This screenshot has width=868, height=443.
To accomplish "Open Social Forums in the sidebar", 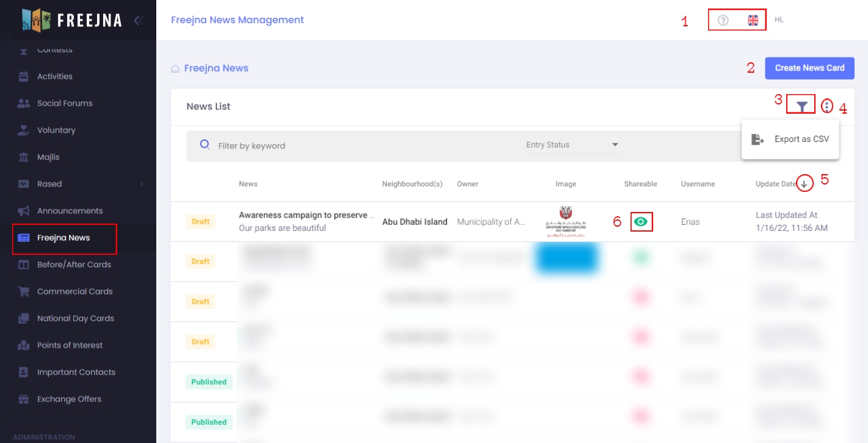I will click(x=65, y=103).
